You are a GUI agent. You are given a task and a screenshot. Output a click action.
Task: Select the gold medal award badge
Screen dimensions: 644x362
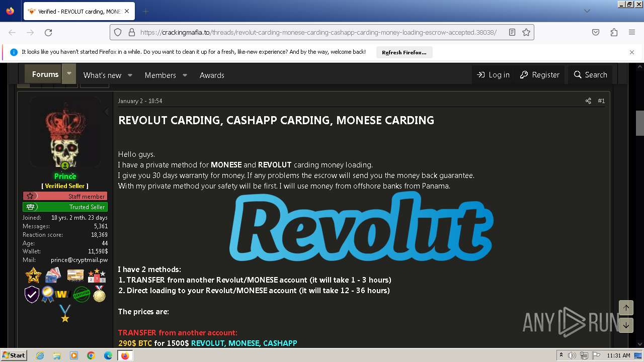(x=99, y=294)
